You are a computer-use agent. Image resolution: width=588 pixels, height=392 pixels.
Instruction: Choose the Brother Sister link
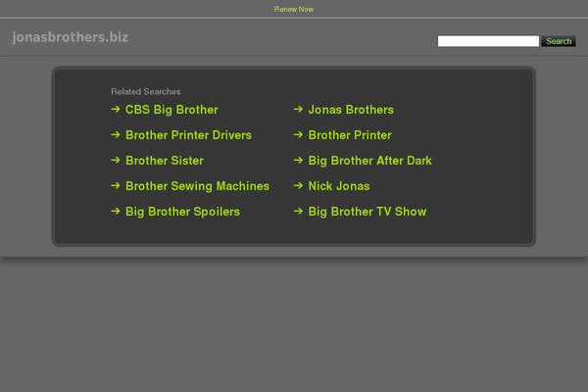(165, 161)
